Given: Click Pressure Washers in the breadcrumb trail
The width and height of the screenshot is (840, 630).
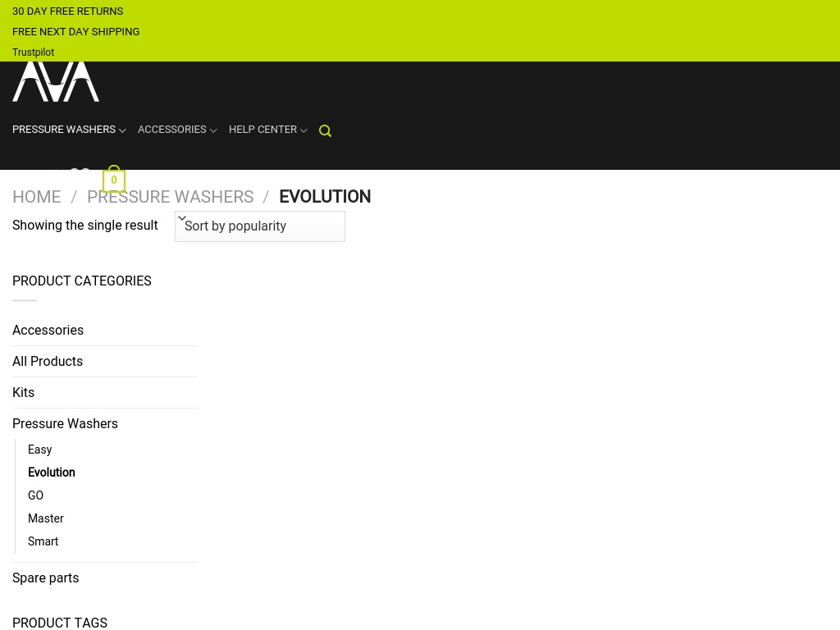Looking at the screenshot, I should point(170,197).
